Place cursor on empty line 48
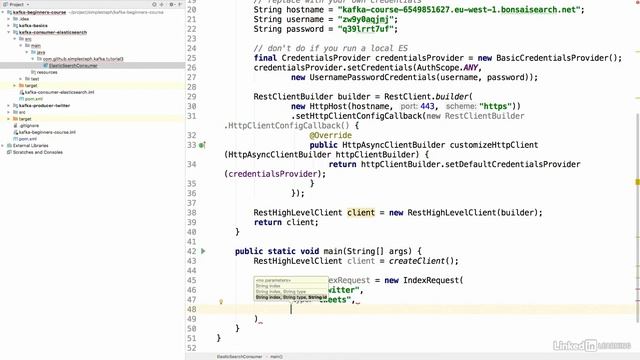 click(x=416, y=309)
